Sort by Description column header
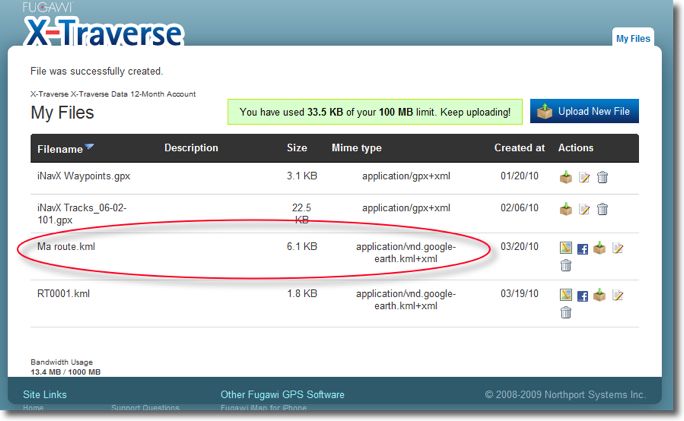The height and width of the screenshot is (421, 684). (x=191, y=148)
